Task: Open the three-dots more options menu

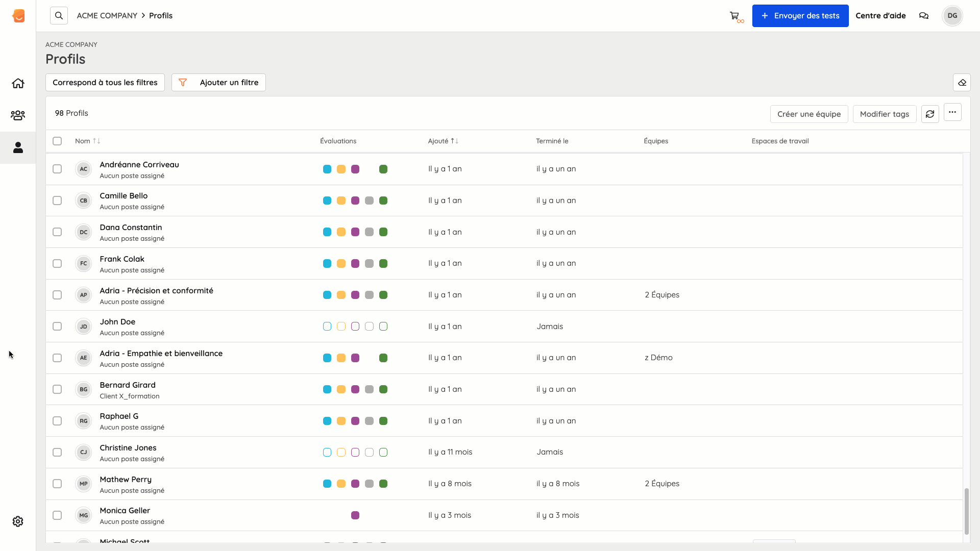Action: [x=952, y=112]
